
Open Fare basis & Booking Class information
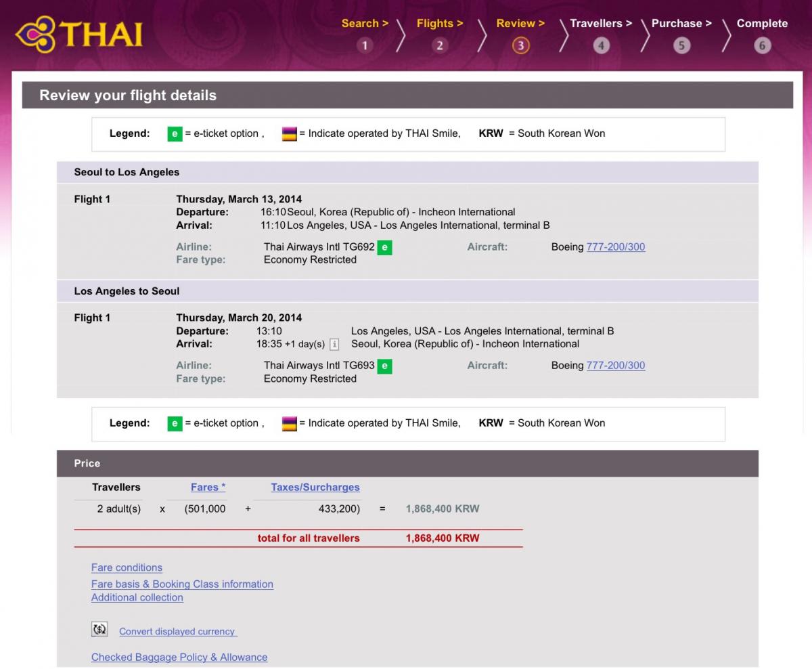(182, 584)
